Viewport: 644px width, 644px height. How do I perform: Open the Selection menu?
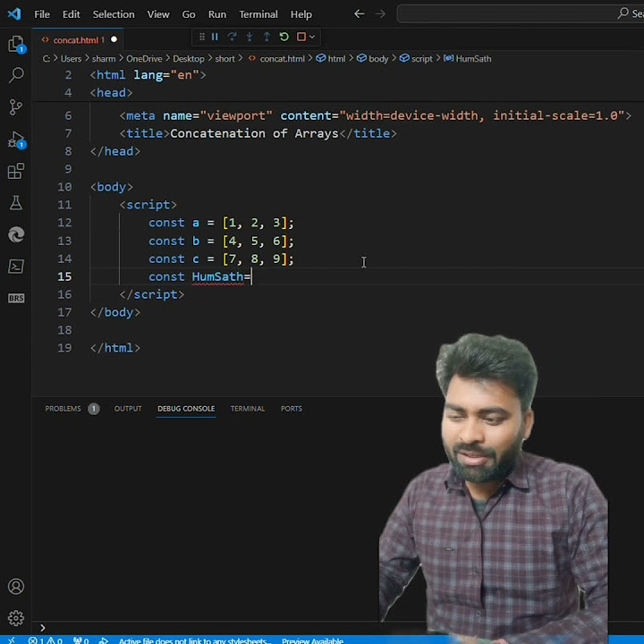(x=114, y=14)
